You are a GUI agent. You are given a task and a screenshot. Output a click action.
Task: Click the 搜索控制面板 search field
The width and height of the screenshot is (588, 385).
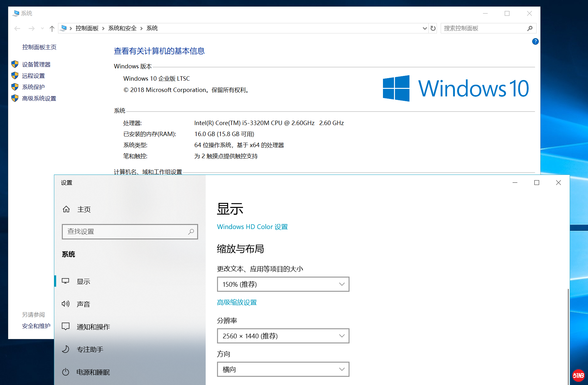[484, 28]
